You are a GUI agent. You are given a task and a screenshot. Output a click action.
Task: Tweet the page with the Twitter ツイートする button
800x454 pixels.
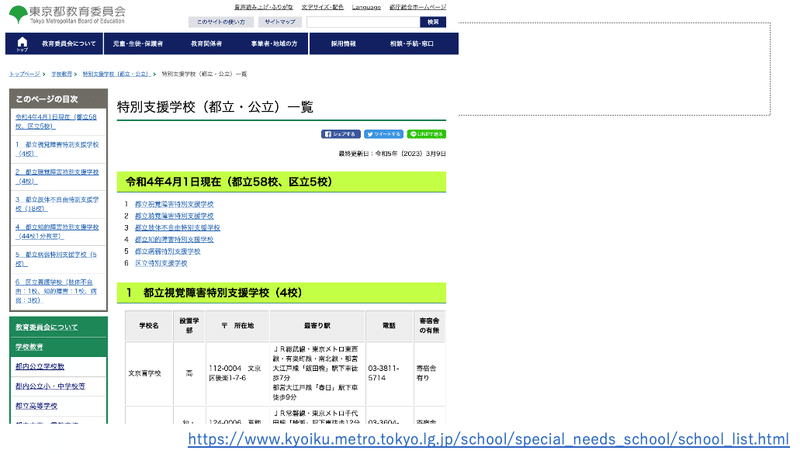(x=384, y=134)
